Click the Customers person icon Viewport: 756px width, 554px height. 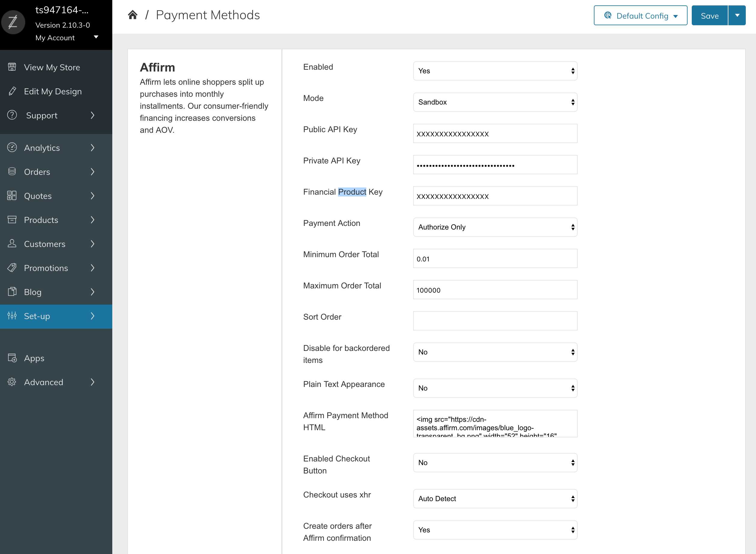coord(12,244)
